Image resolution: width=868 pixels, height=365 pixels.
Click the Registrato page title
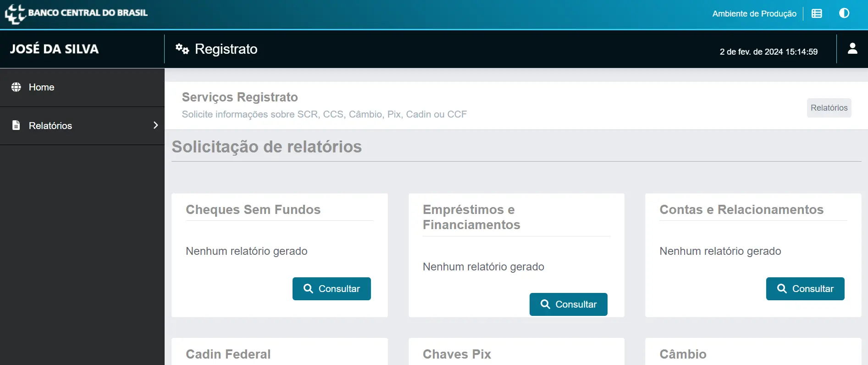point(226,49)
